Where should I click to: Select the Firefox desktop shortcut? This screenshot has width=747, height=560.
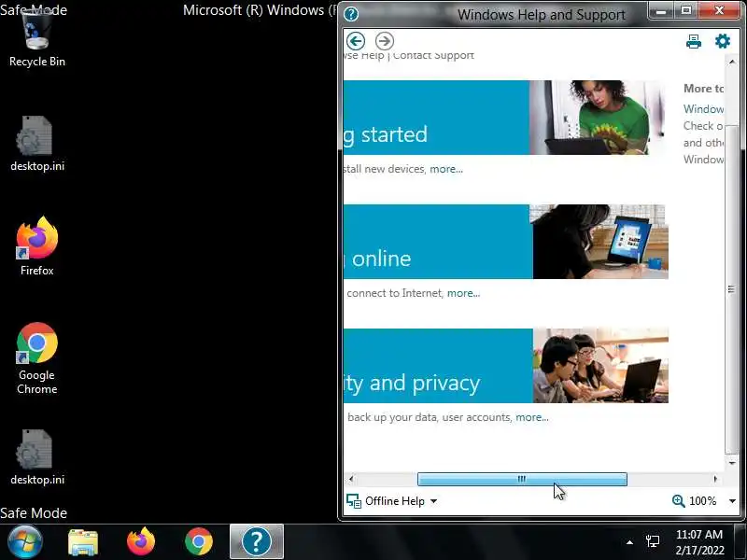point(37,246)
